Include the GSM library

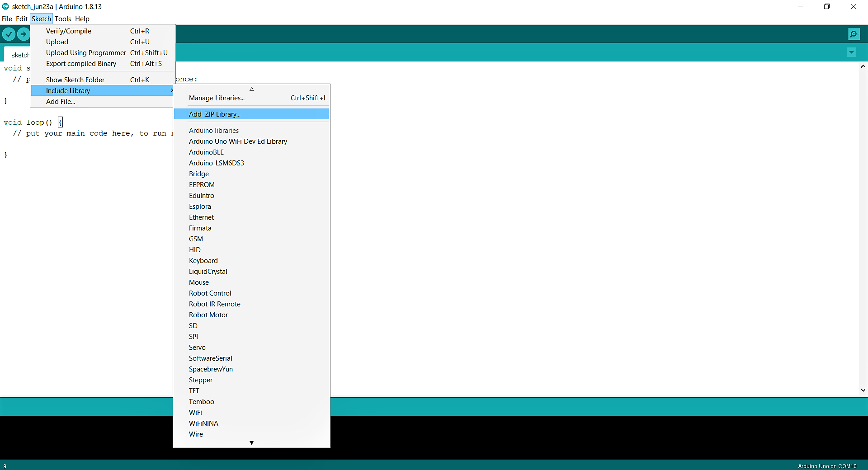251,239
